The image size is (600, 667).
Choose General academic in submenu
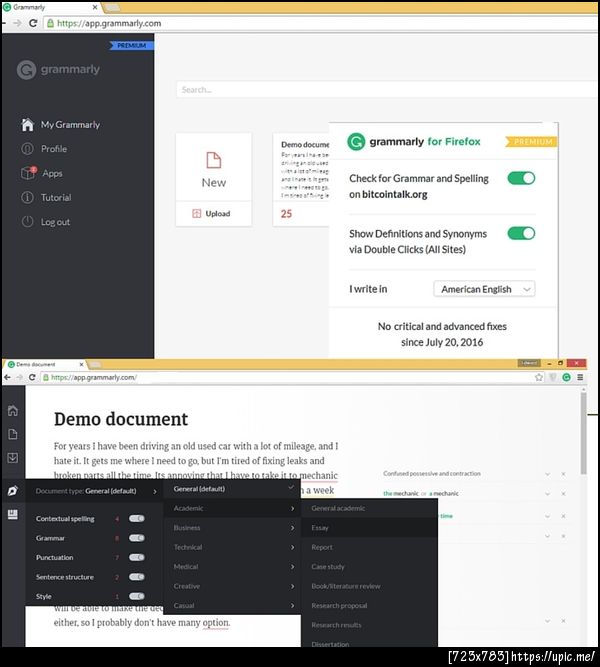369,508
